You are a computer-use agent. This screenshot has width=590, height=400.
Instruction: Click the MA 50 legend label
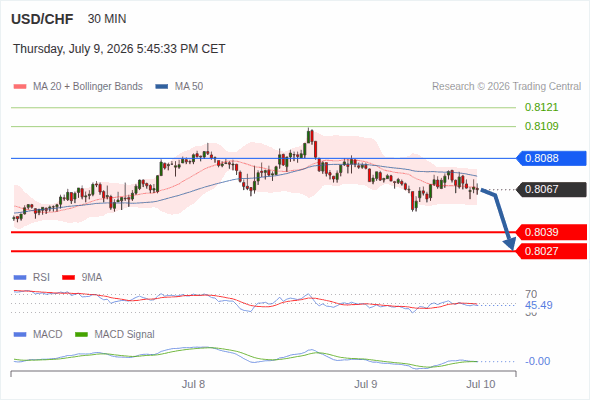189,87
